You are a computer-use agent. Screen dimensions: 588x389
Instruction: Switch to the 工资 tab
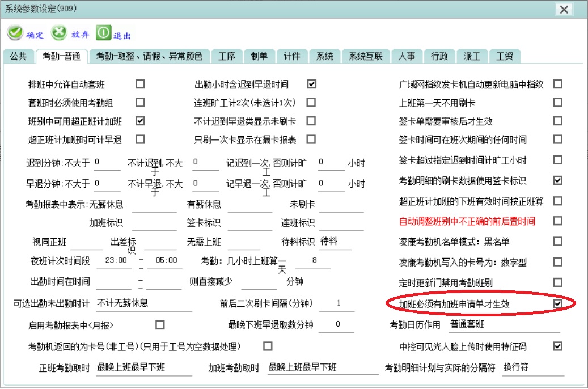click(x=505, y=56)
